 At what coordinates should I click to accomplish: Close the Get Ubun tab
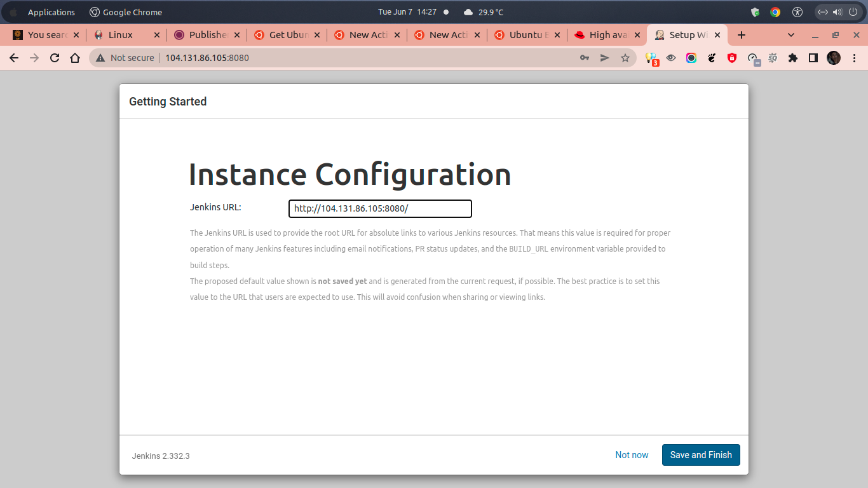pos(317,35)
